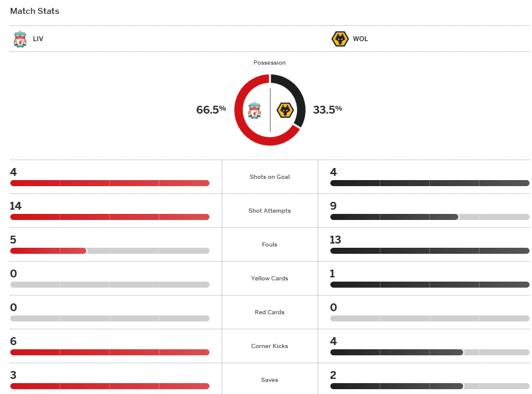Image resolution: width=532 pixels, height=394 pixels.
Task: Click Liverpool's 66.5% possession value
Action: click(211, 109)
